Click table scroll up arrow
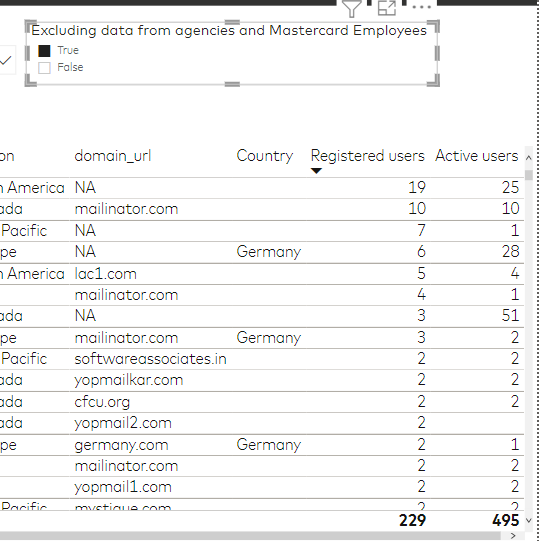 [x=529, y=158]
